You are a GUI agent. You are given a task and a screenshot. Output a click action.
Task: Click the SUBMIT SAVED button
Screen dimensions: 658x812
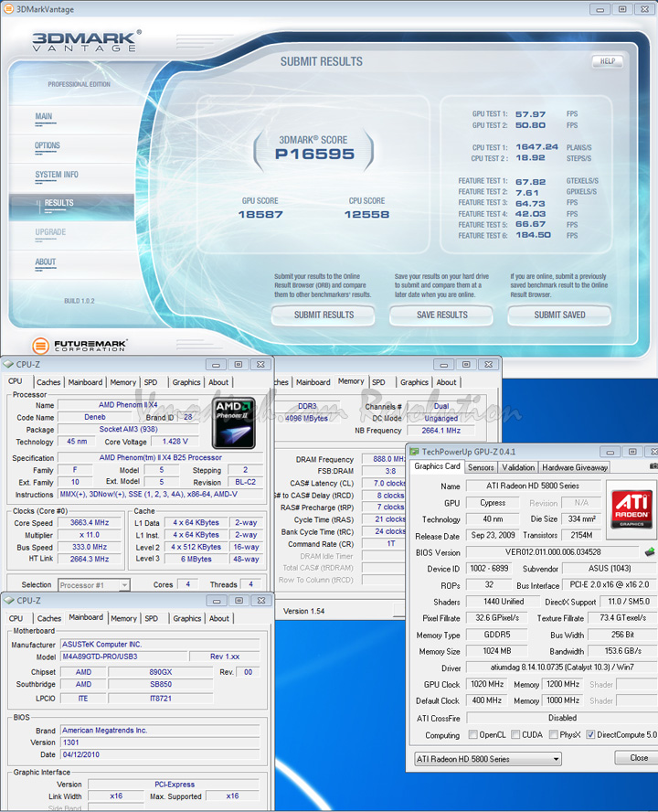coord(559,315)
